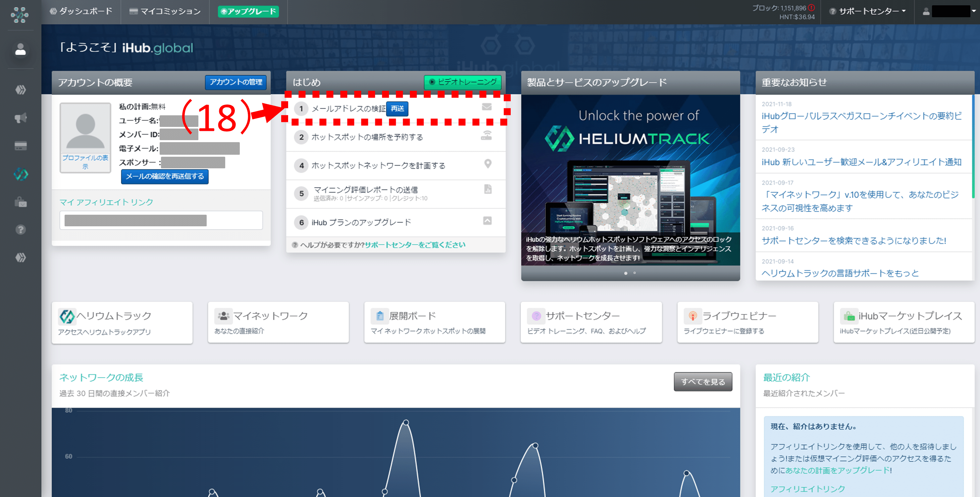
Task: Click the green アップグレード button in top bar
Action: pyautogui.click(x=248, y=11)
